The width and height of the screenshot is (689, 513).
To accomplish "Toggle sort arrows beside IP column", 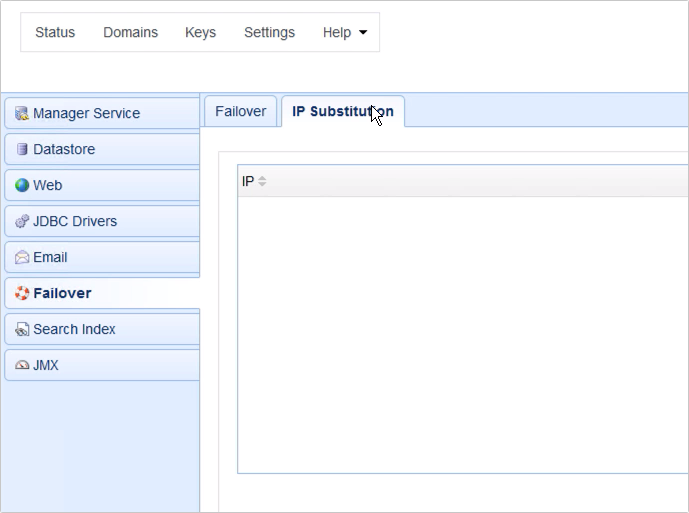I will pyautogui.click(x=262, y=182).
